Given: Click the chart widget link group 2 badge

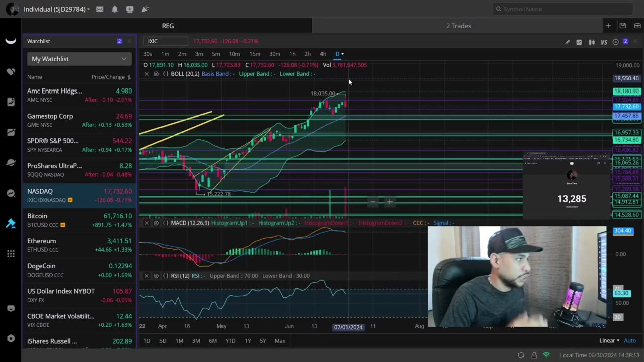Looking at the screenshot, I should pyautogui.click(x=625, y=41).
